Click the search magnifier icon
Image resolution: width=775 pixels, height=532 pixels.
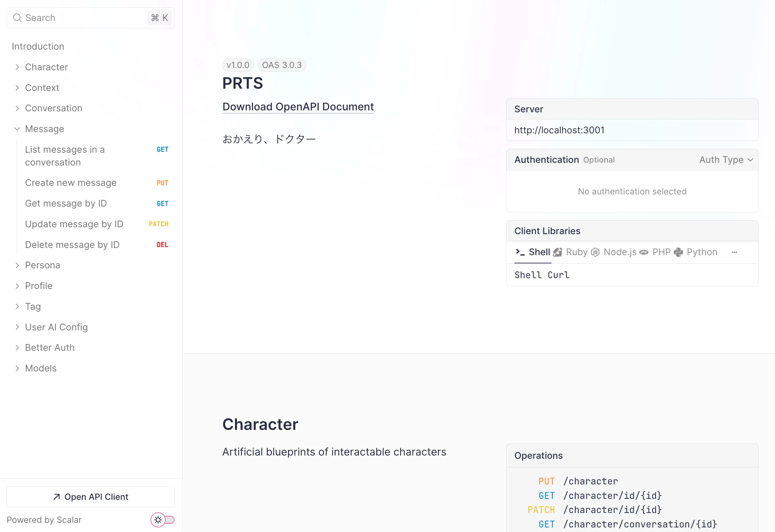pos(17,18)
